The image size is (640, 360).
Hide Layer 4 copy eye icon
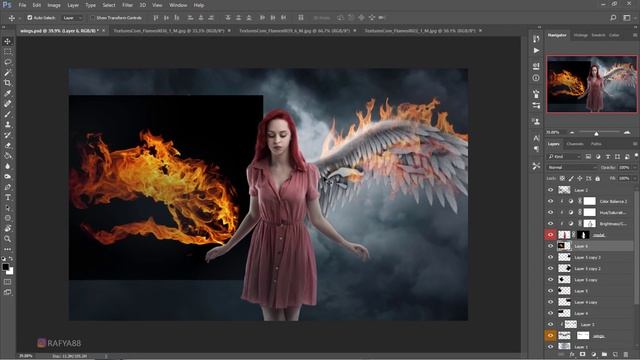[x=550, y=302]
